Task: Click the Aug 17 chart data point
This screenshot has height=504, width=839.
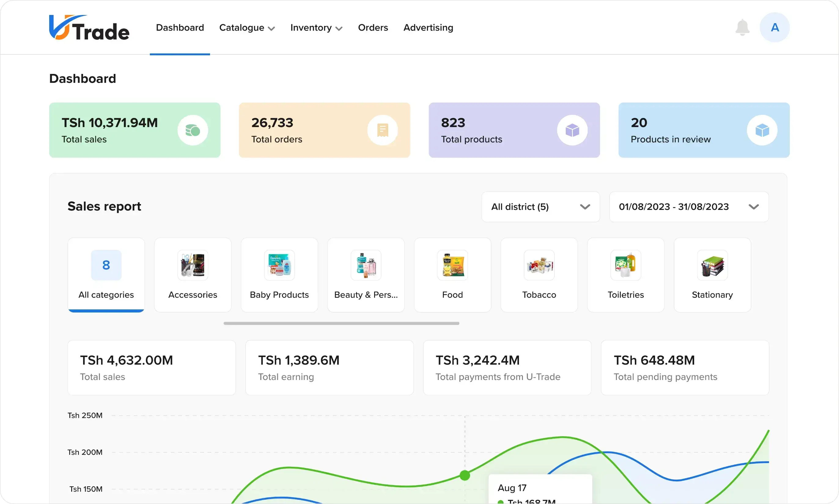Action: click(x=465, y=476)
